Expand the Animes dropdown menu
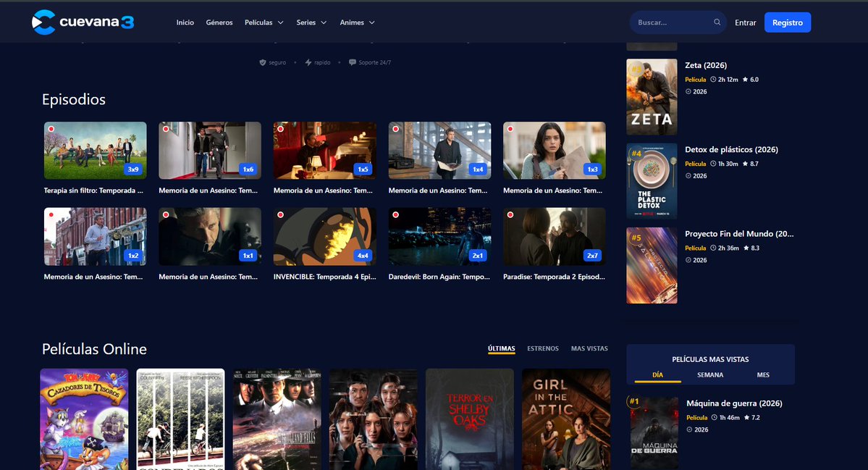 357,22
